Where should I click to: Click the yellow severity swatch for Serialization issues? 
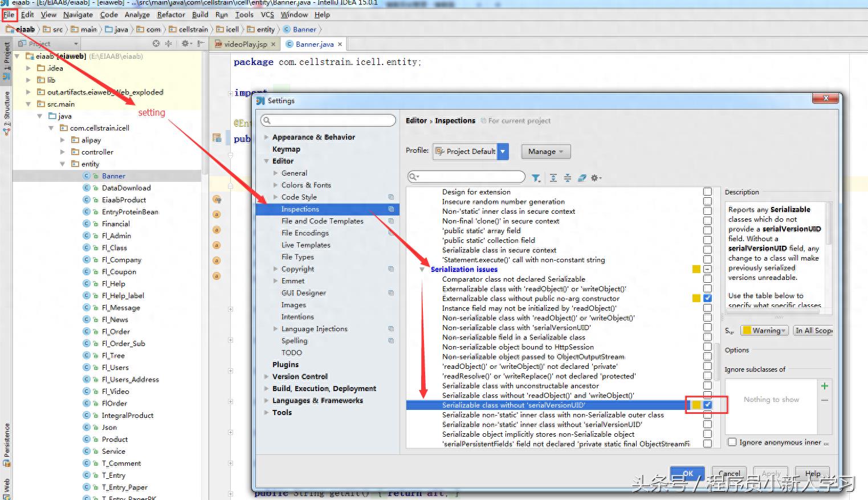[x=696, y=269]
